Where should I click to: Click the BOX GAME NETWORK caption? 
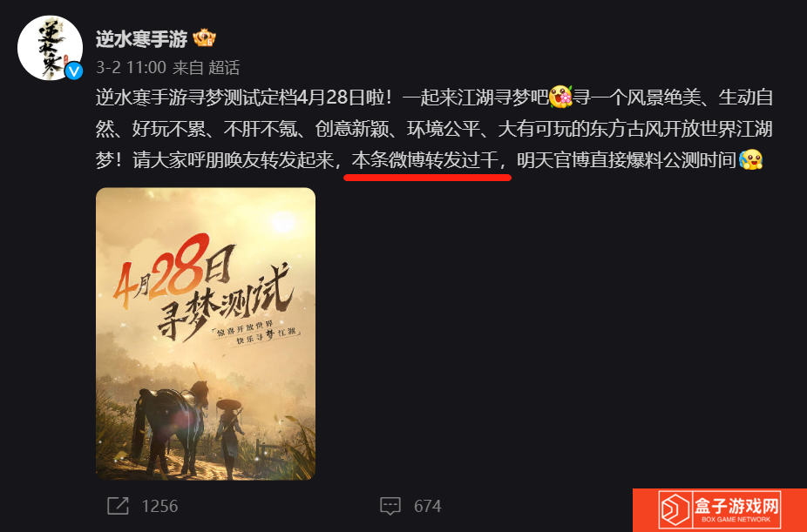point(736,520)
